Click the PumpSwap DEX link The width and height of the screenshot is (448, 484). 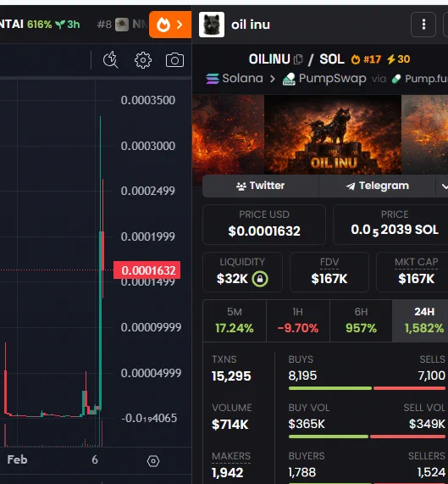pyautogui.click(x=324, y=78)
